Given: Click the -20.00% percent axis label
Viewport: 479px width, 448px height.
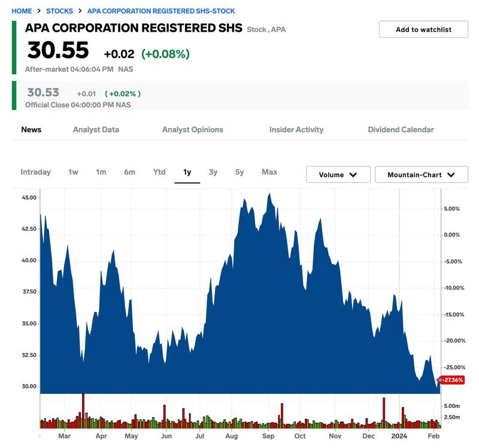Looking at the screenshot, I should pyautogui.click(x=454, y=340).
